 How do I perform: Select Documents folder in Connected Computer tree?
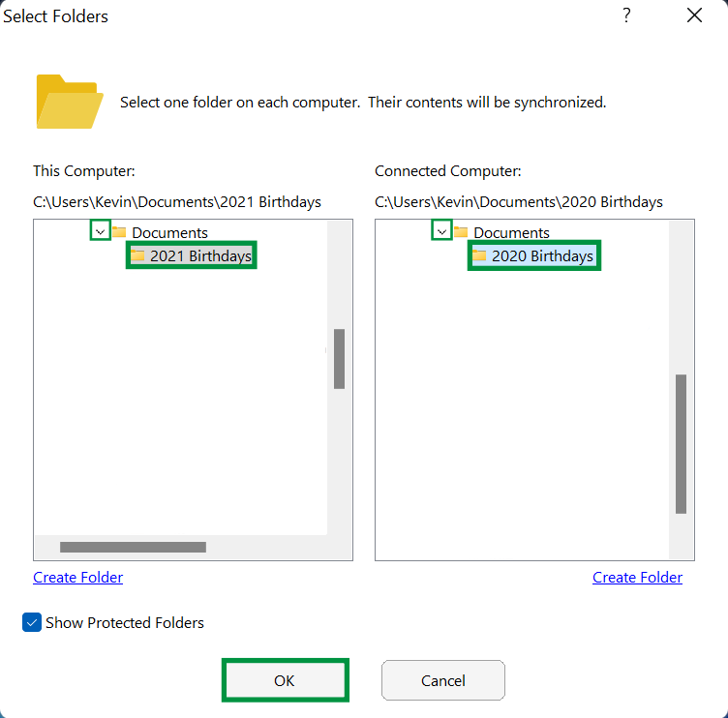tap(511, 232)
